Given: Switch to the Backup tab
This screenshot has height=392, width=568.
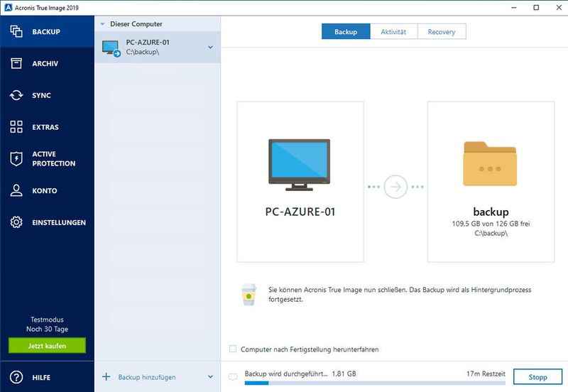Looking at the screenshot, I should [x=346, y=31].
